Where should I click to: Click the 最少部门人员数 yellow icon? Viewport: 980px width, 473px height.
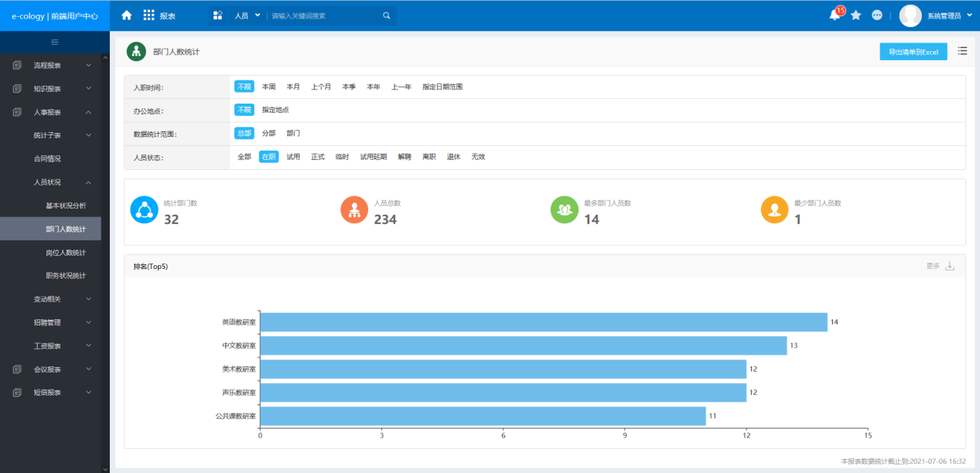point(774,209)
